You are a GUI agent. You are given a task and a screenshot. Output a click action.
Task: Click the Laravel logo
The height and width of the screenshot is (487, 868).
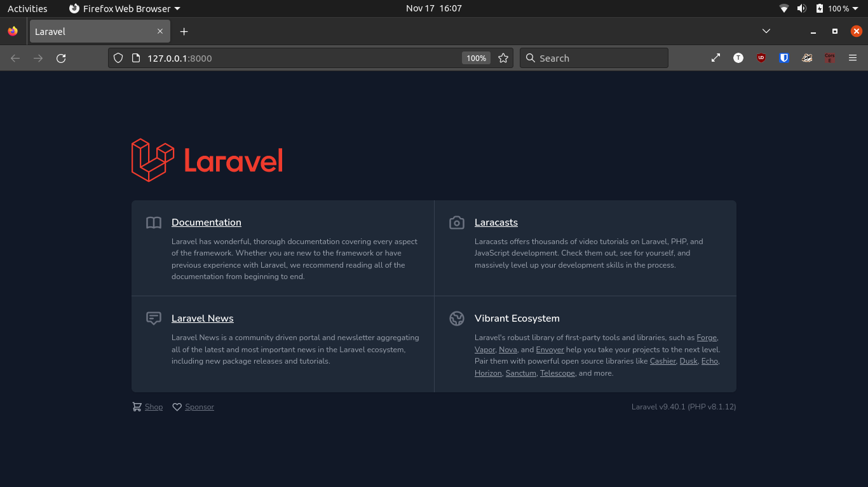pos(207,160)
